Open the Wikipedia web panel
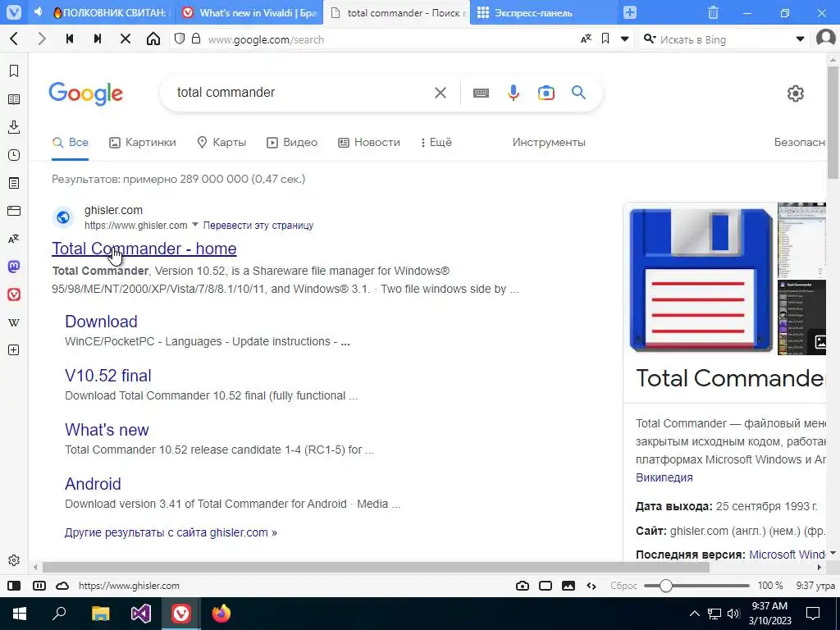Screen dimensions: 840x630 click(14, 322)
